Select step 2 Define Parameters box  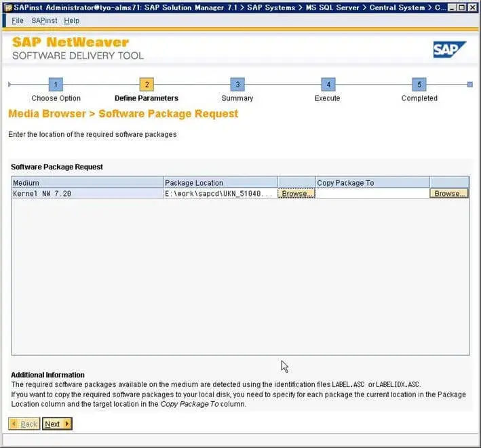tap(147, 85)
